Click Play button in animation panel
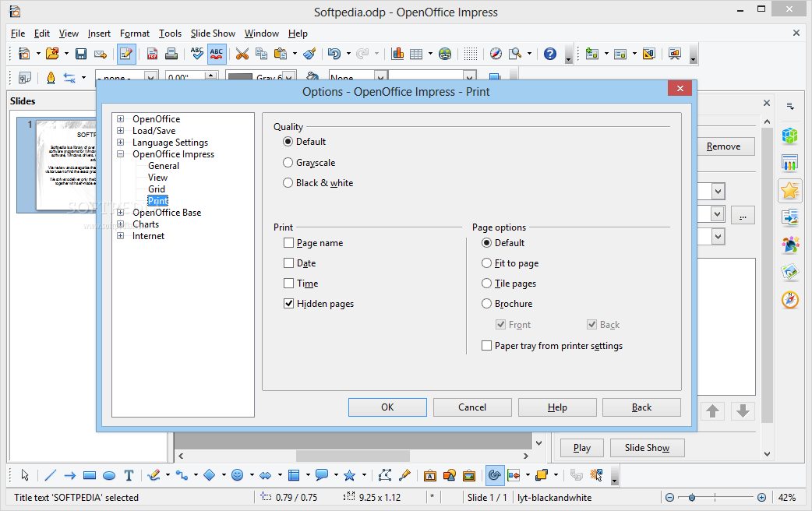The width and height of the screenshot is (812, 511). tap(582, 448)
